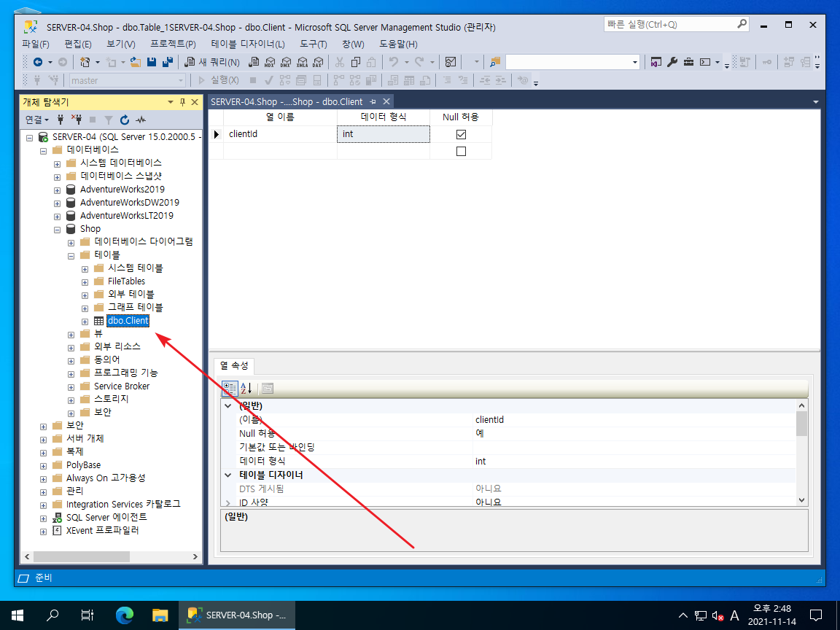Click the pin icon on Object Explorer panel
Screen dimensions: 840x630
(182, 102)
